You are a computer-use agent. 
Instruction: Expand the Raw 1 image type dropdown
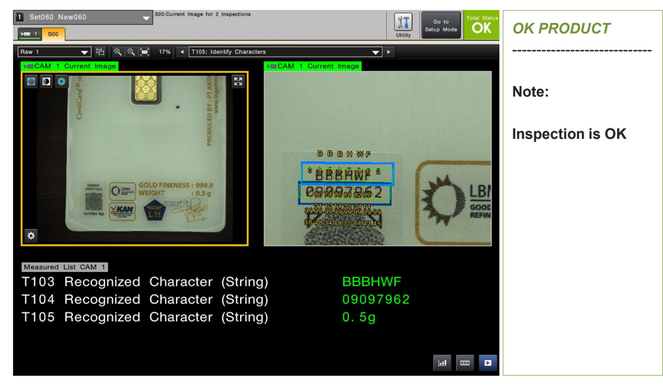click(54, 52)
